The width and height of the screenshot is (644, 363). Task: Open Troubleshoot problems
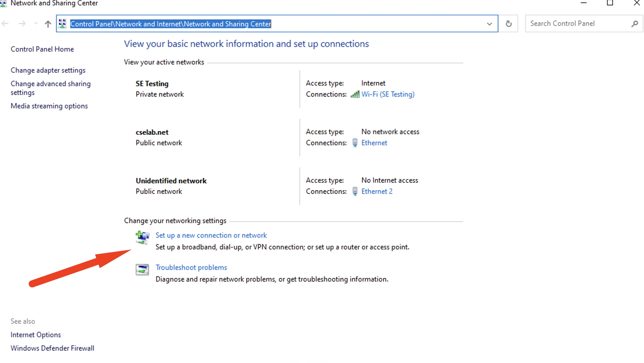[191, 268]
